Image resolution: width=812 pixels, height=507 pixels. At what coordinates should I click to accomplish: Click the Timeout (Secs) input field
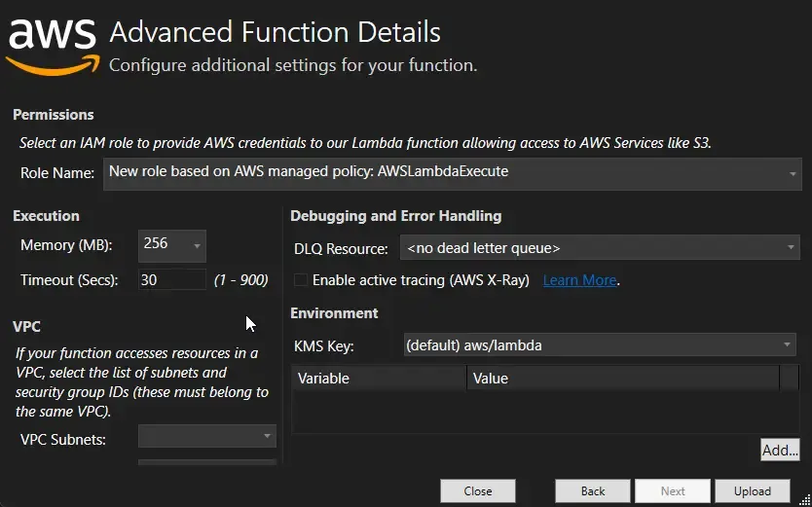(172, 280)
